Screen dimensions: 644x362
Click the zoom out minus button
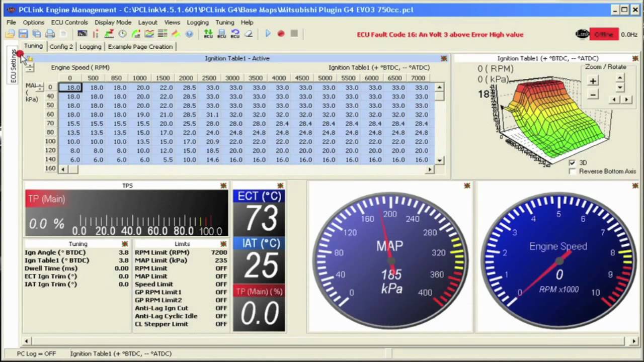[593, 94]
